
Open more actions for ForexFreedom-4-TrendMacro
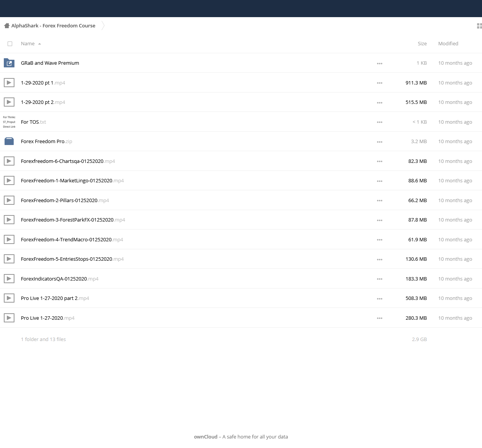point(380,240)
